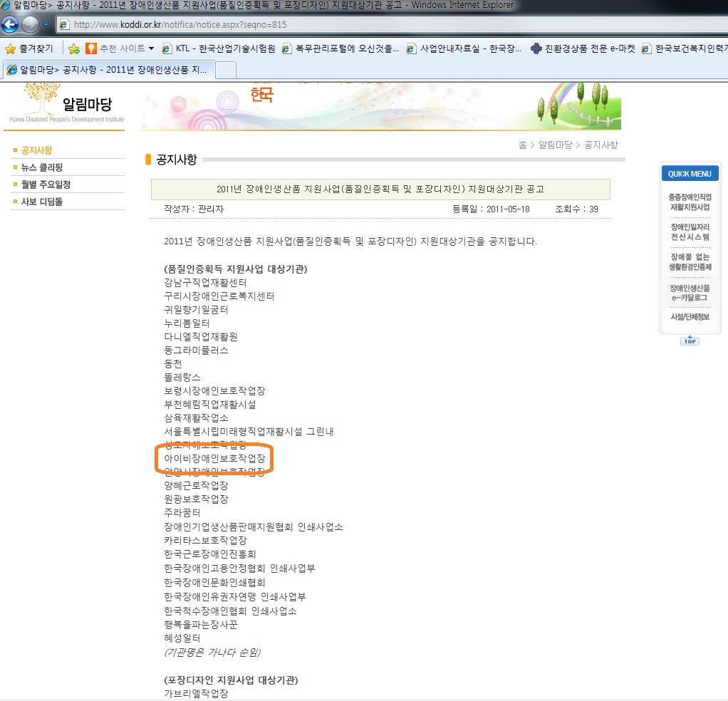This screenshot has width=728, height=701.
Task: Open 장애인일자리 전산시스템 quick menu link
Action: pos(690,232)
